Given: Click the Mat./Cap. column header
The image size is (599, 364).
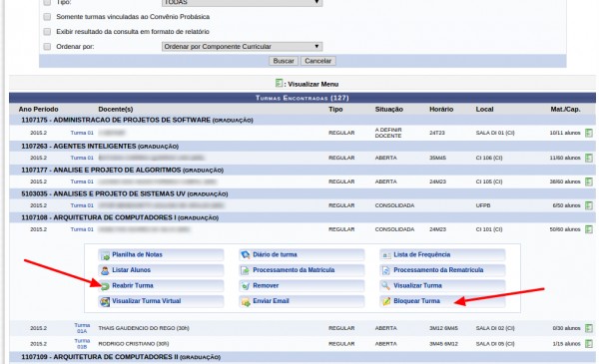Looking at the screenshot, I should click(565, 109).
